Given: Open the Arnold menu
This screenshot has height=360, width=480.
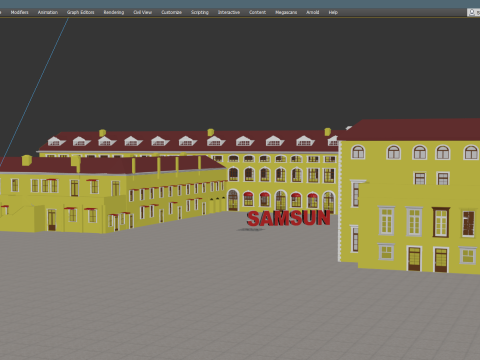Looking at the screenshot, I should pyautogui.click(x=313, y=12).
